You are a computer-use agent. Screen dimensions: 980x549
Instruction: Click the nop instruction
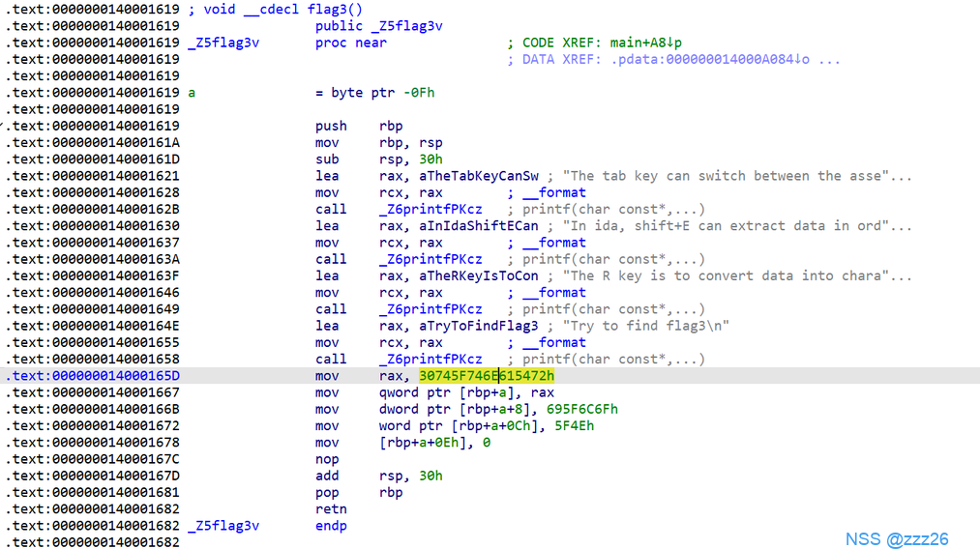pos(327,459)
